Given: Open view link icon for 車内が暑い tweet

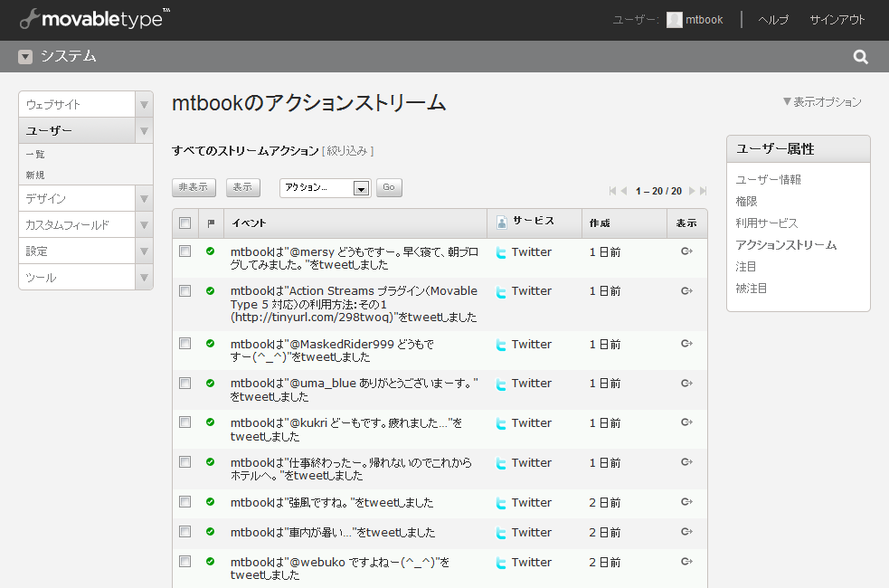Looking at the screenshot, I should tap(686, 532).
